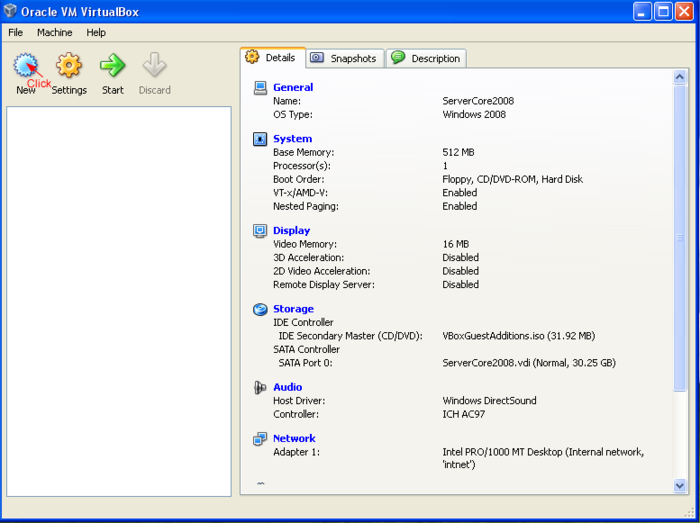Click the details pane scroll down arrow
700x523 pixels.
point(681,486)
